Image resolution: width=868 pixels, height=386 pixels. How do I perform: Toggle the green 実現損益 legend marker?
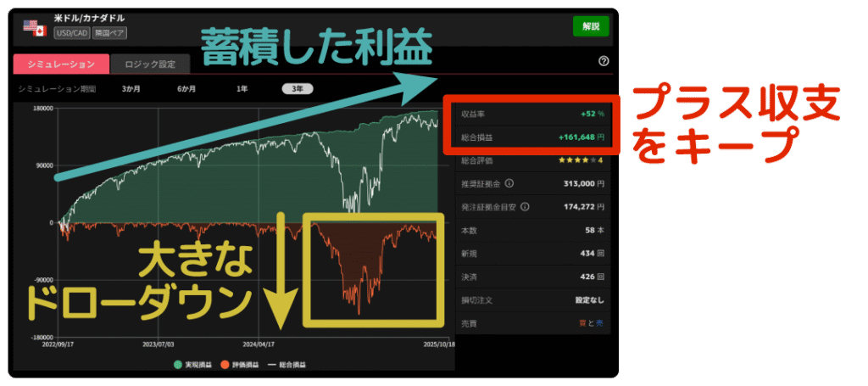(x=176, y=364)
